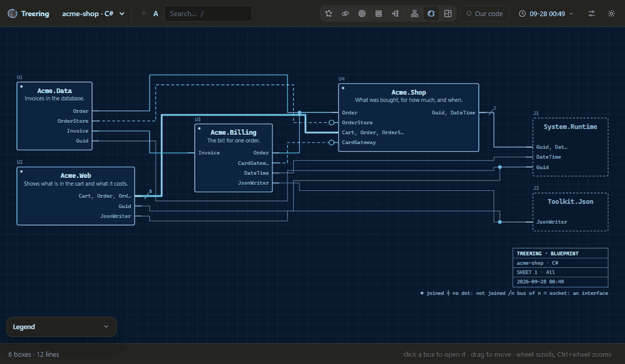Click the bus of 5 marker at Acme.Web

coord(148,194)
